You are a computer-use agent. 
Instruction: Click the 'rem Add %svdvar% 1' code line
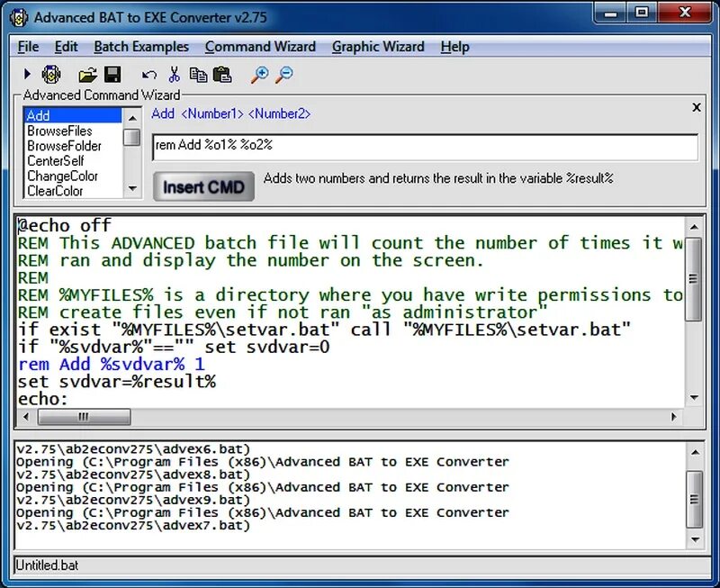[111, 365]
